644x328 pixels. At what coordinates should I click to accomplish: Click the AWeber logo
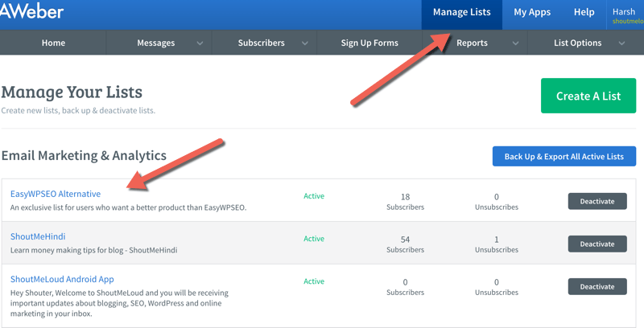click(31, 11)
